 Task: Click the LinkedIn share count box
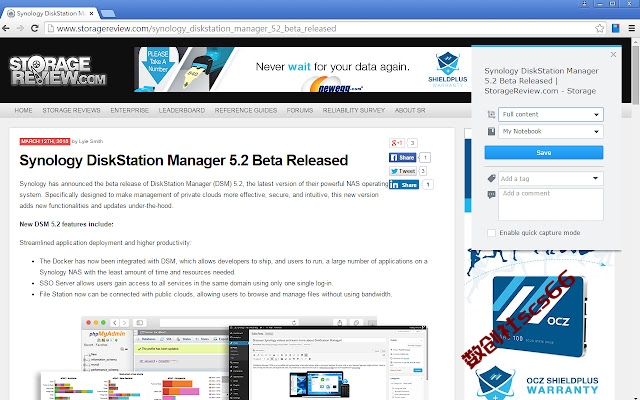[x=427, y=184]
